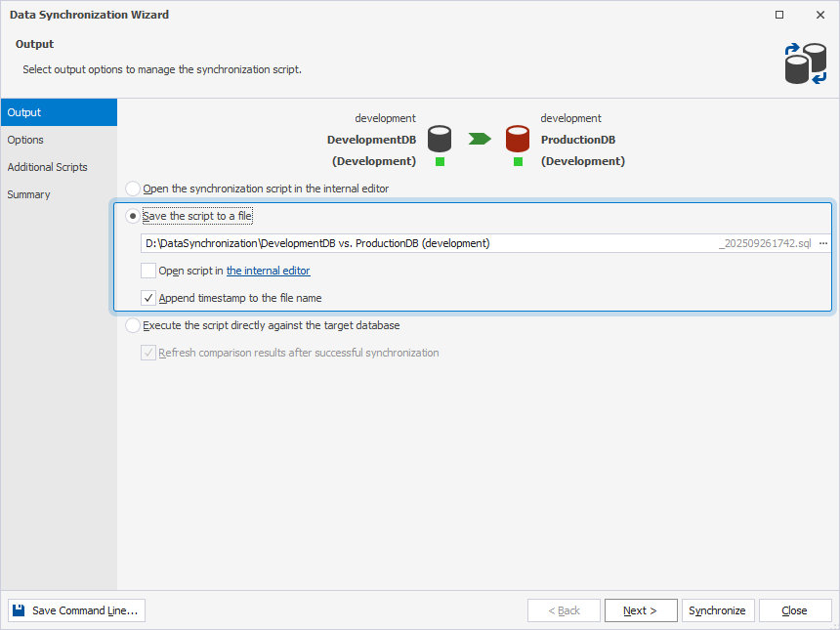Open the file browse ellipsis button

[823, 242]
